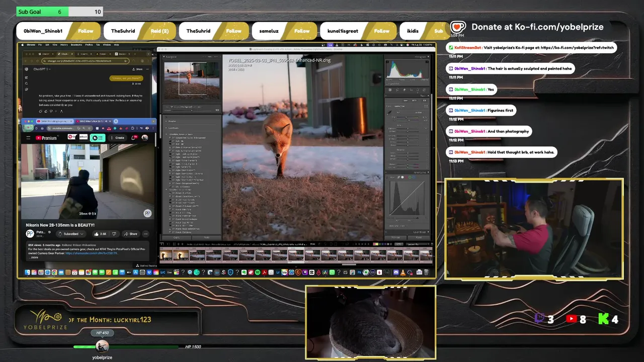Bookmark the ChatGPT page with the star
The width and height of the screenshot is (644, 362).
[x=125, y=61]
